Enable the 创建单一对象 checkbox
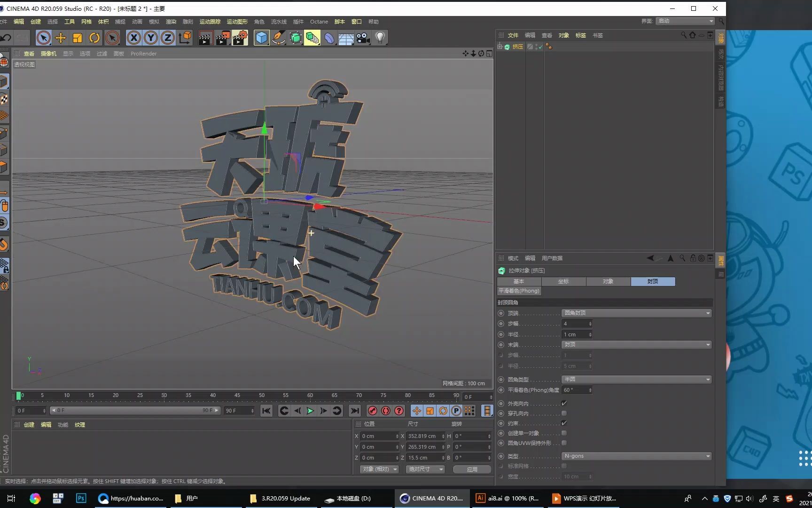 [564, 433]
